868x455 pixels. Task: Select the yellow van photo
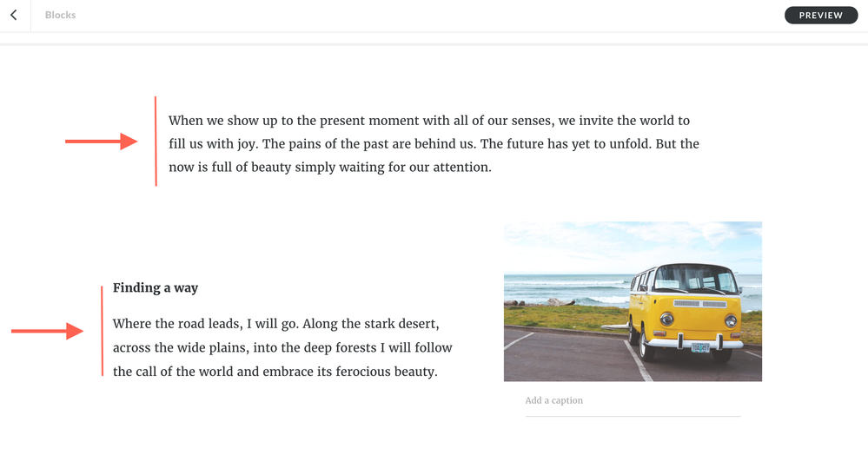pyautogui.click(x=633, y=300)
